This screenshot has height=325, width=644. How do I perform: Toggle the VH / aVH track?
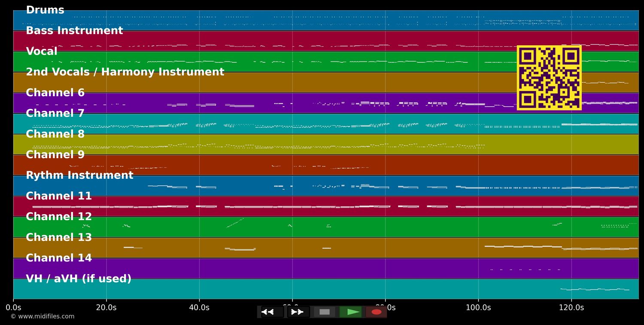[79, 278]
